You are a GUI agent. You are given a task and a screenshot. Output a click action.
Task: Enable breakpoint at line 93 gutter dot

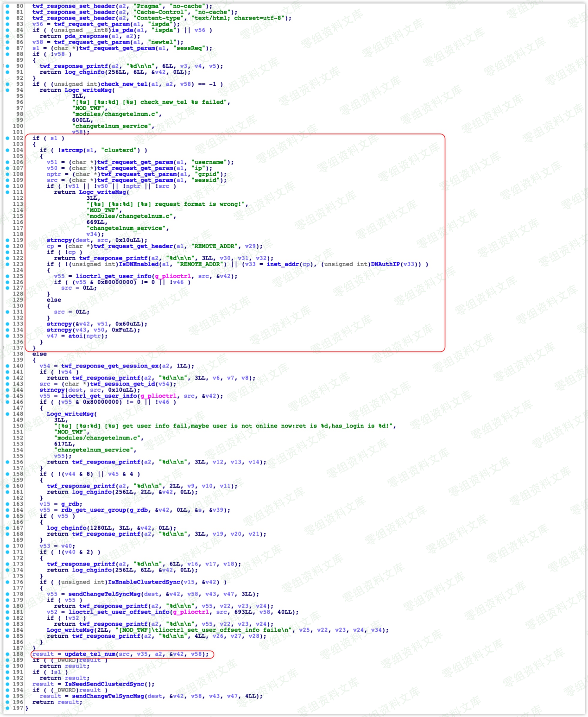click(7, 84)
